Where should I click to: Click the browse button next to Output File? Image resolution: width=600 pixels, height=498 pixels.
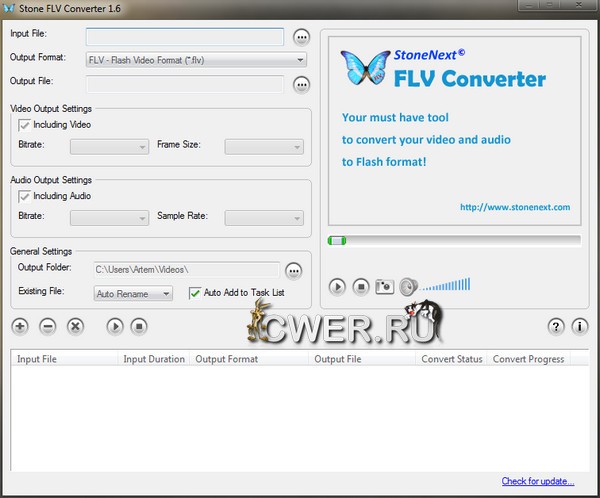pyautogui.click(x=302, y=84)
